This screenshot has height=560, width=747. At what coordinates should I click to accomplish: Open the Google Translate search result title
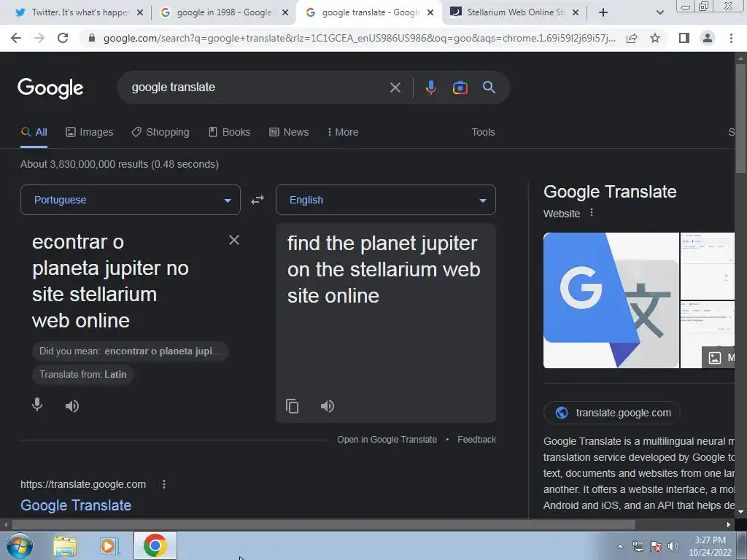pos(76,505)
